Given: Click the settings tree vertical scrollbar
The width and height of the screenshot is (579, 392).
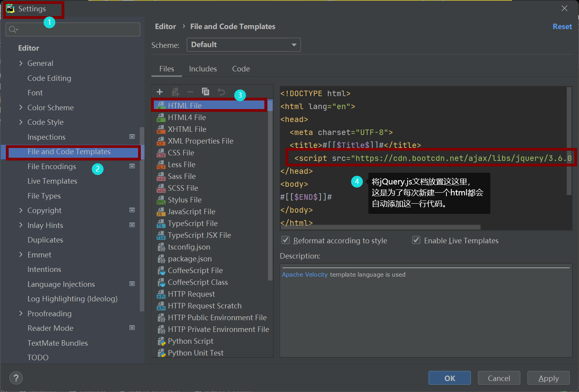Looking at the screenshot, I should [x=142, y=219].
